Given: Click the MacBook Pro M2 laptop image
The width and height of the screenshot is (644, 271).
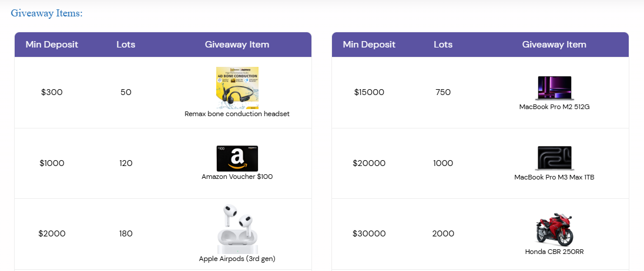Looking at the screenshot, I should pyautogui.click(x=554, y=88).
